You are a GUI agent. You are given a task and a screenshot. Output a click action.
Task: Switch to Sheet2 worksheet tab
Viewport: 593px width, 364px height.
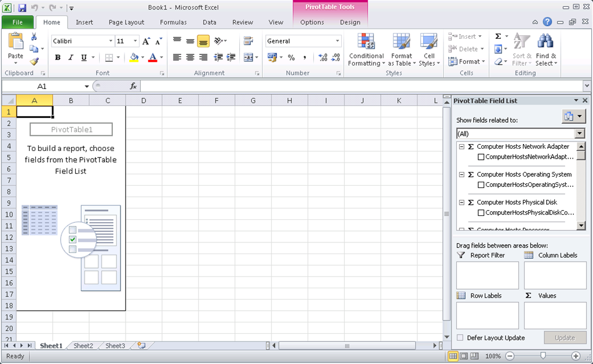[x=83, y=346]
